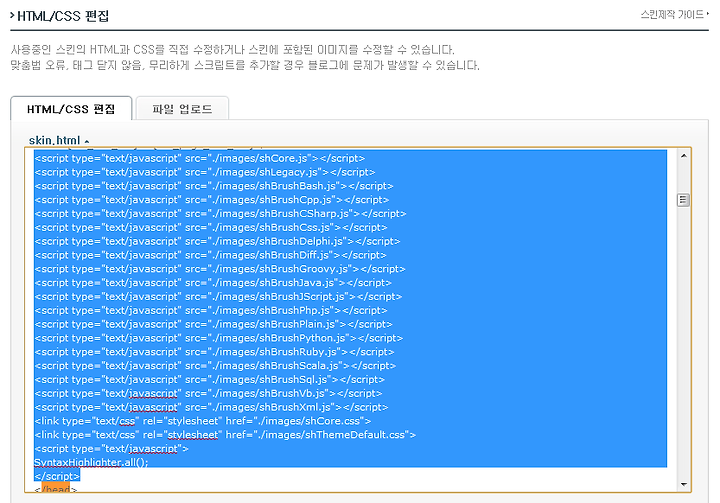Switch to the HTML/CSS 편집 tab
Viewport: 720px width, 503px height.
[x=71, y=109]
